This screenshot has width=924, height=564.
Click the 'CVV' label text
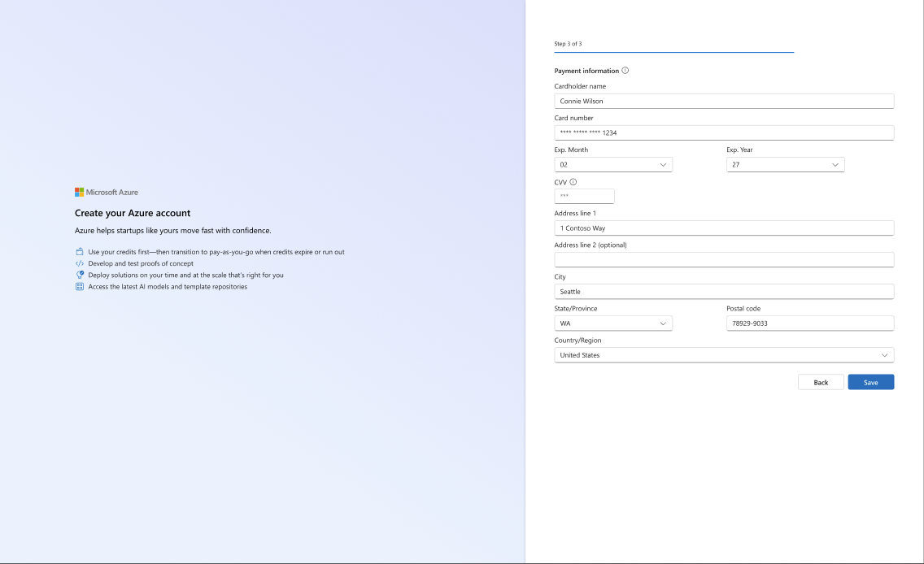(x=560, y=183)
